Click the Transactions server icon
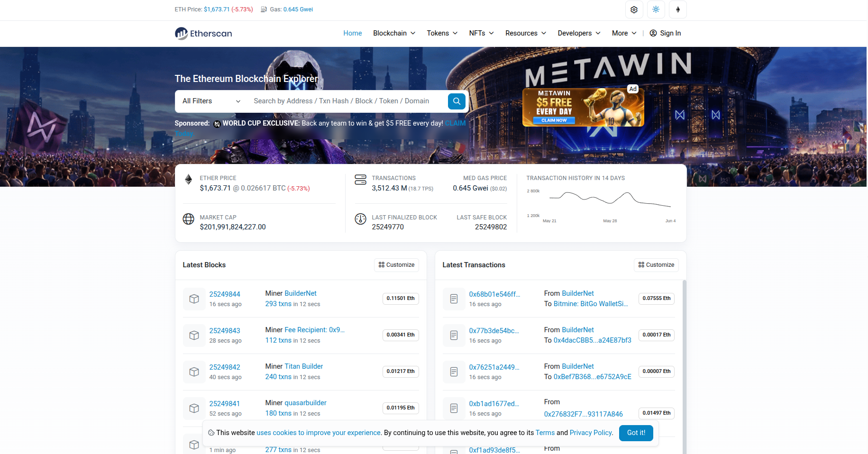The height and width of the screenshot is (454, 868). pyautogui.click(x=360, y=180)
